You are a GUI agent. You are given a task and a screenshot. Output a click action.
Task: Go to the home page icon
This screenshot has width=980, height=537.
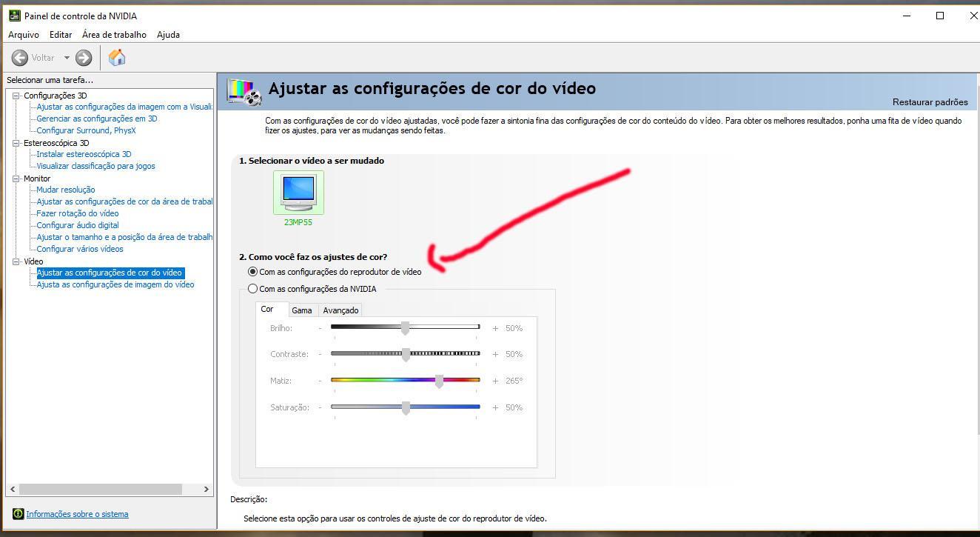(x=117, y=57)
